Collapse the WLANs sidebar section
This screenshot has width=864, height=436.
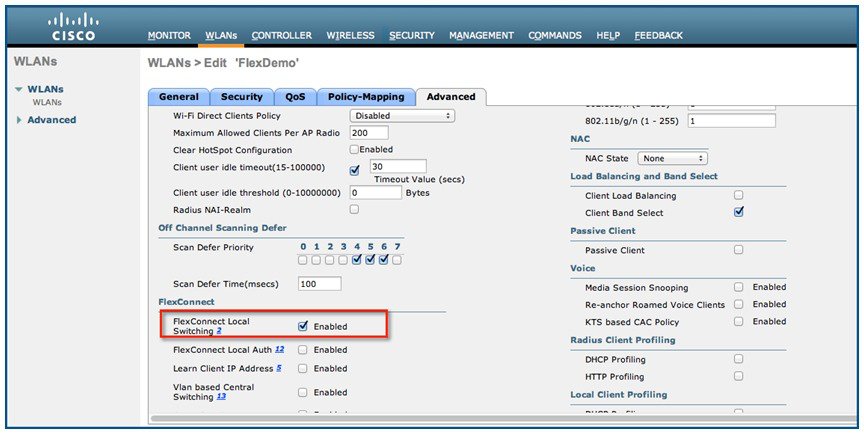pos(19,89)
